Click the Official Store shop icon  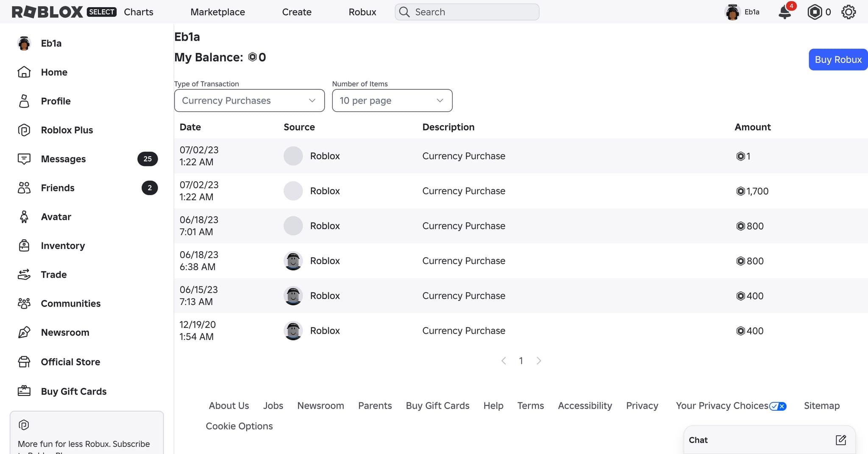24,362
